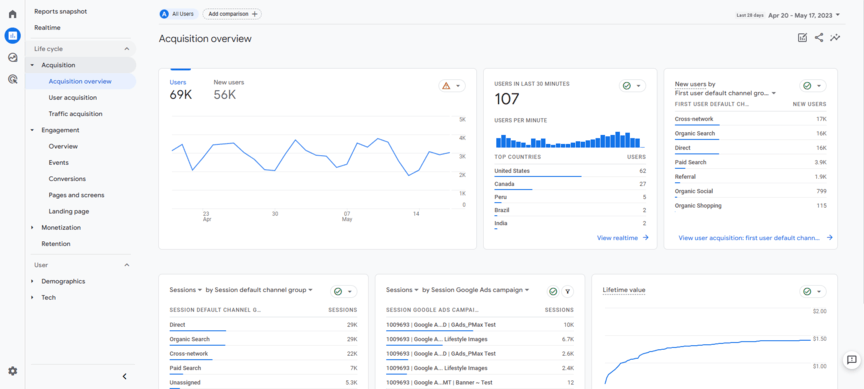Open the Advertising icon in left rail
The width and height of the screenshot is (864, 389).
click(12, 79)
